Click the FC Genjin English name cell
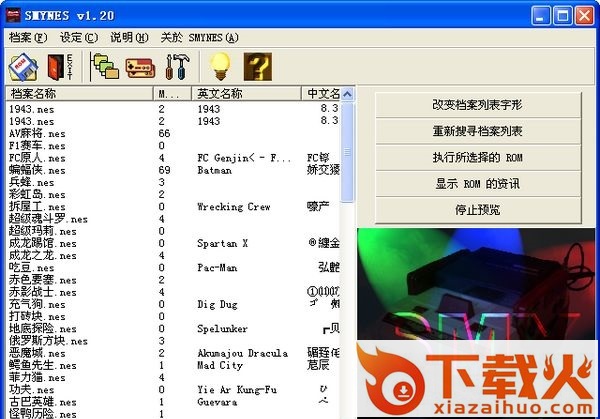 [x=244, y=158]
